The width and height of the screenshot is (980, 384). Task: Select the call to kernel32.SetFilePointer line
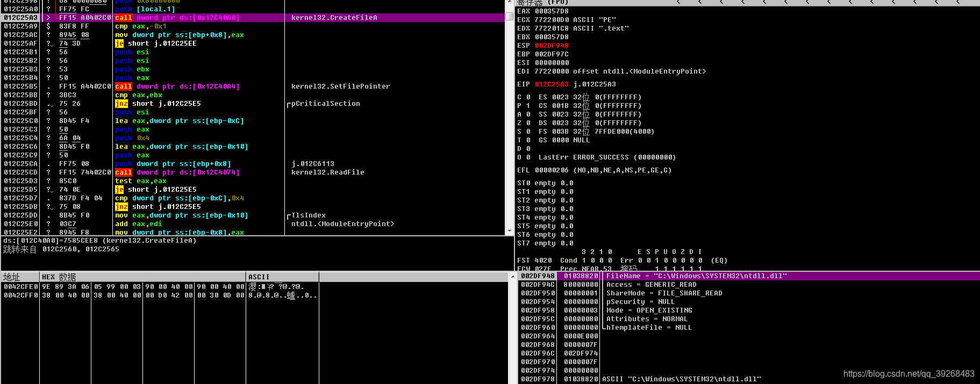pos(253,86)
